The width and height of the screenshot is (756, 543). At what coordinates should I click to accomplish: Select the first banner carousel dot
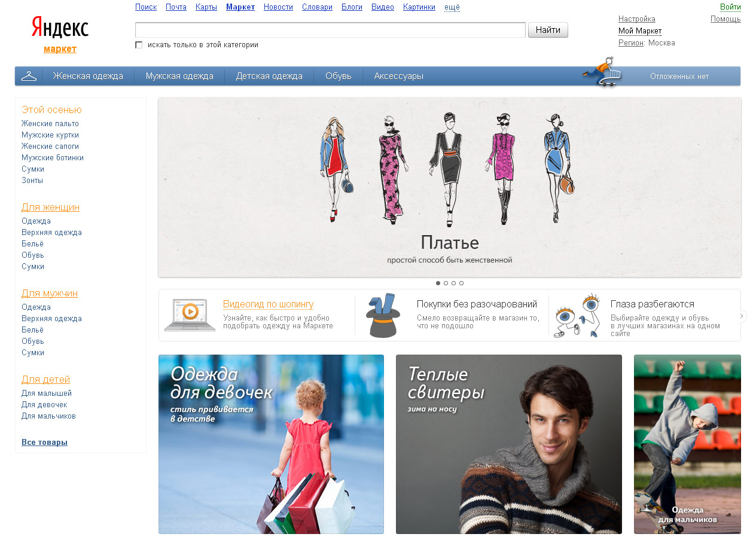(x=438, y=283)
